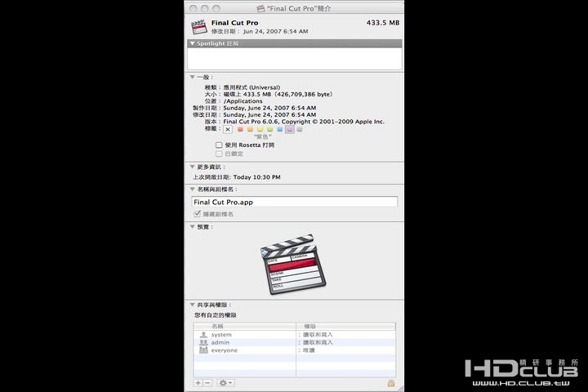Select the orange label color

(x=250, y=129)
